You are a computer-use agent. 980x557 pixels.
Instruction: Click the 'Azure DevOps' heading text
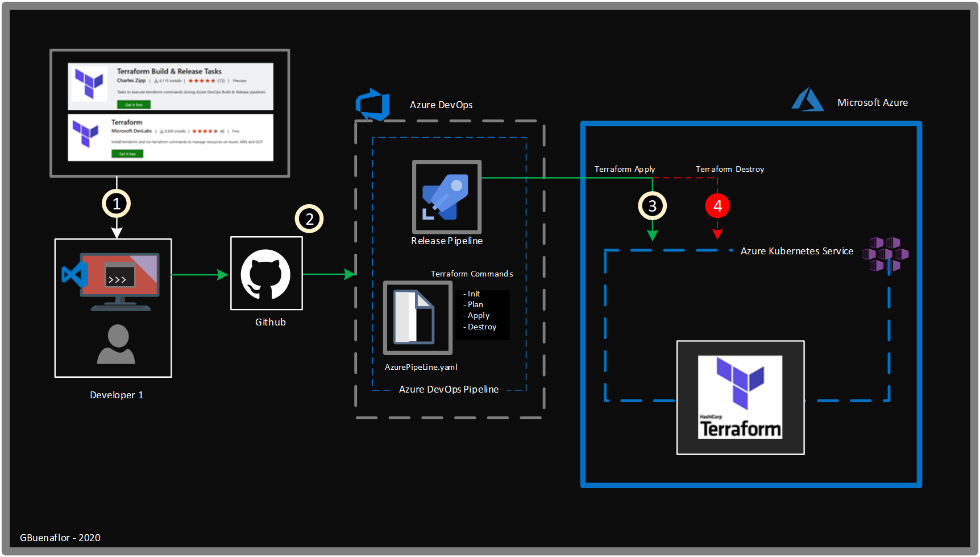coord(441,105)
